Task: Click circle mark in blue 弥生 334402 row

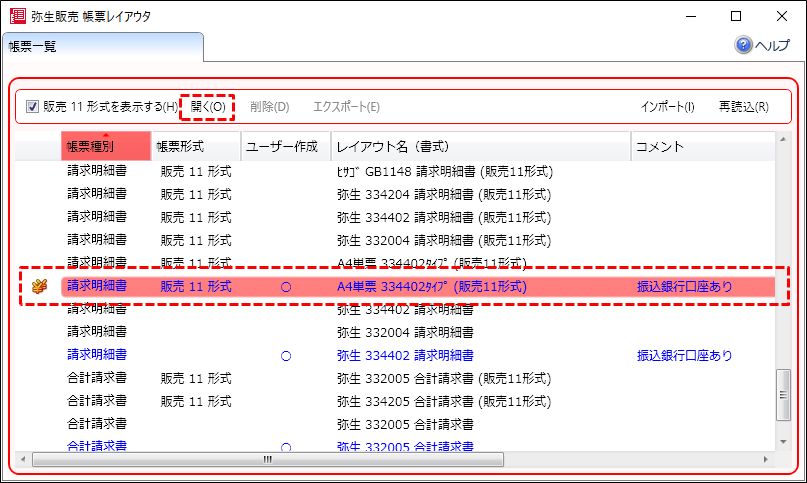Action: click(286, 356)
